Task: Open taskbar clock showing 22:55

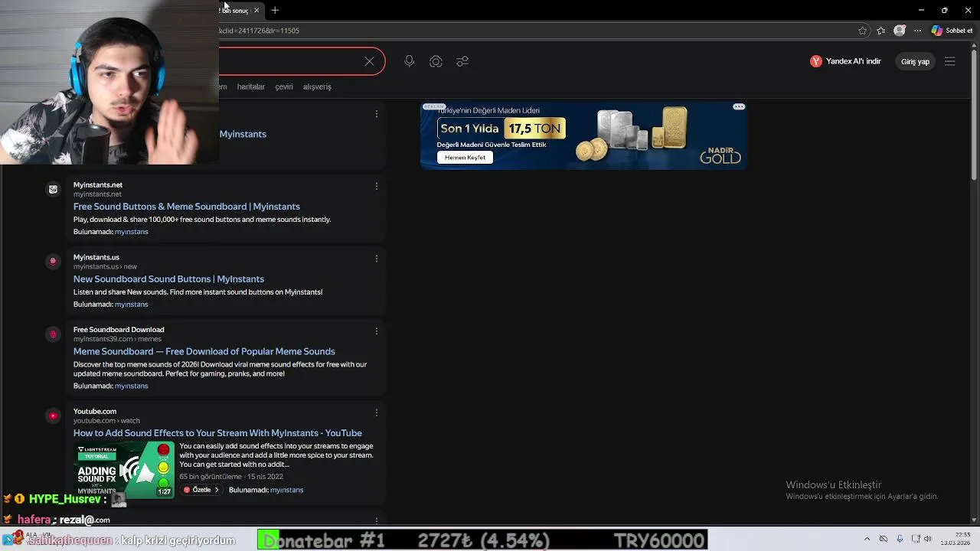Action: point(956,539)
